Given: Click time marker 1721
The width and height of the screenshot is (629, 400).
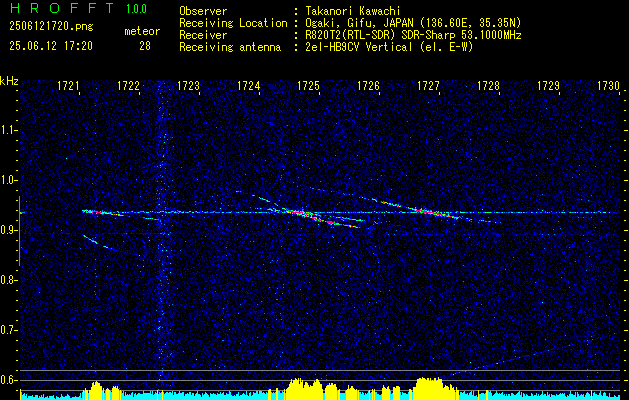Looking at the screenshot, I should (68, 85).
